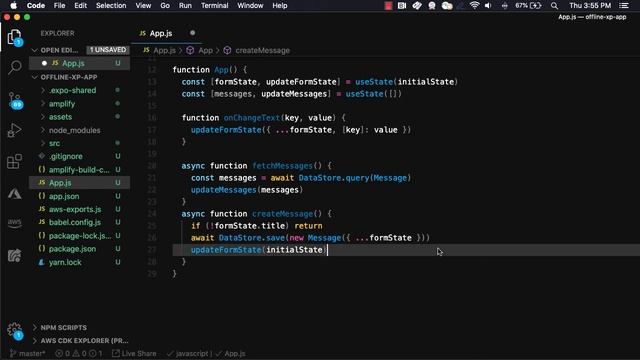
Task: Click the master branch status item
Action: click(27, 353)
